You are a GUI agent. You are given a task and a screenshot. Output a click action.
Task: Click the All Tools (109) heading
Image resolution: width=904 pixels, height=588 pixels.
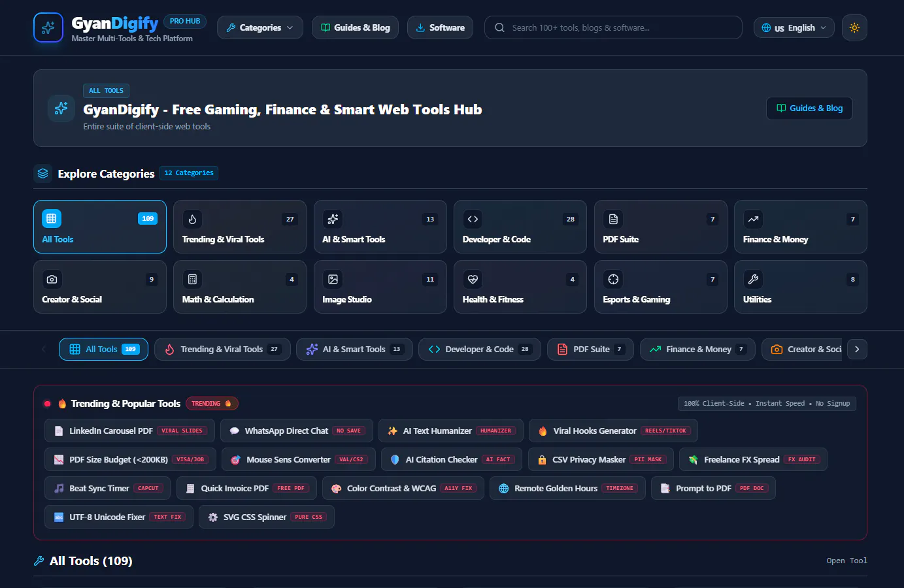(x=91, y=561)
